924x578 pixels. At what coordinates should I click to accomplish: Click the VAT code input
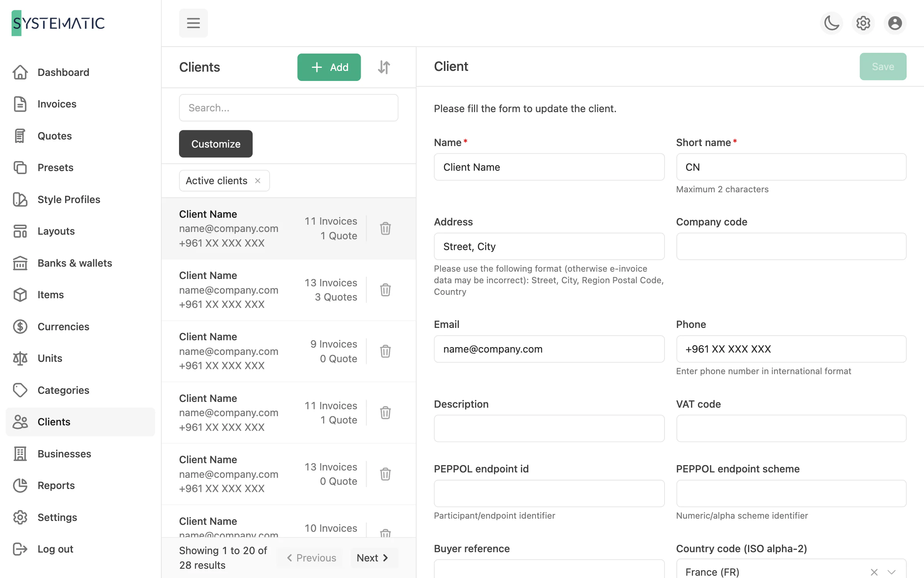point(791,428)
